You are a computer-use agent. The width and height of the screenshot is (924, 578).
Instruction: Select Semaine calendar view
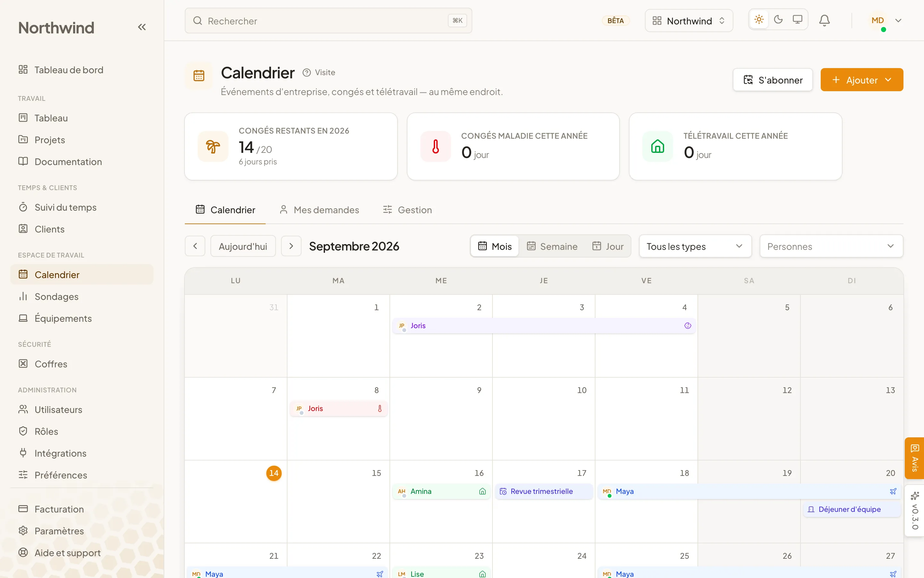(x=552, y=246)
